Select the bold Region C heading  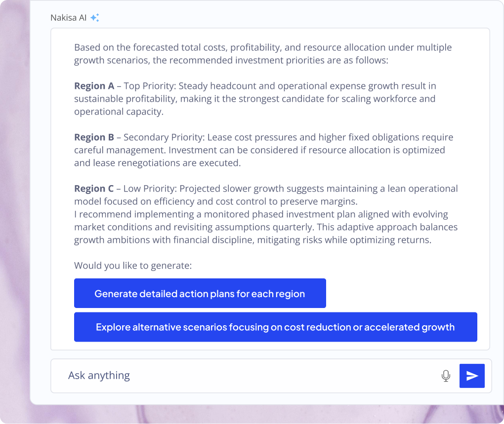click(94, 189)
